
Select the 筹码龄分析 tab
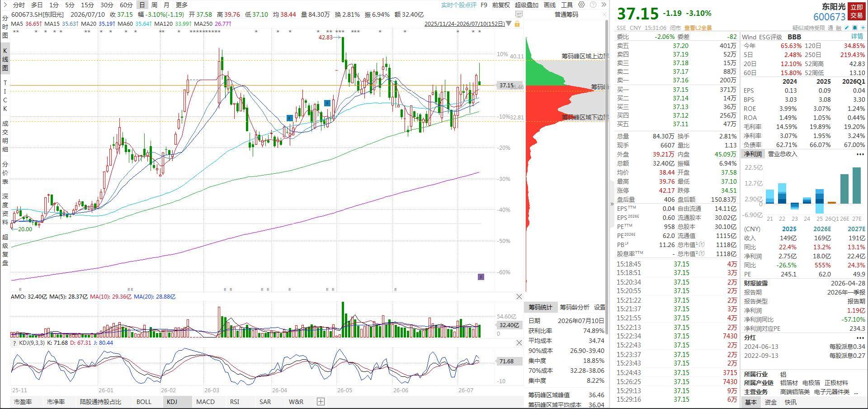pyautogui.click(x=574, y=307)
